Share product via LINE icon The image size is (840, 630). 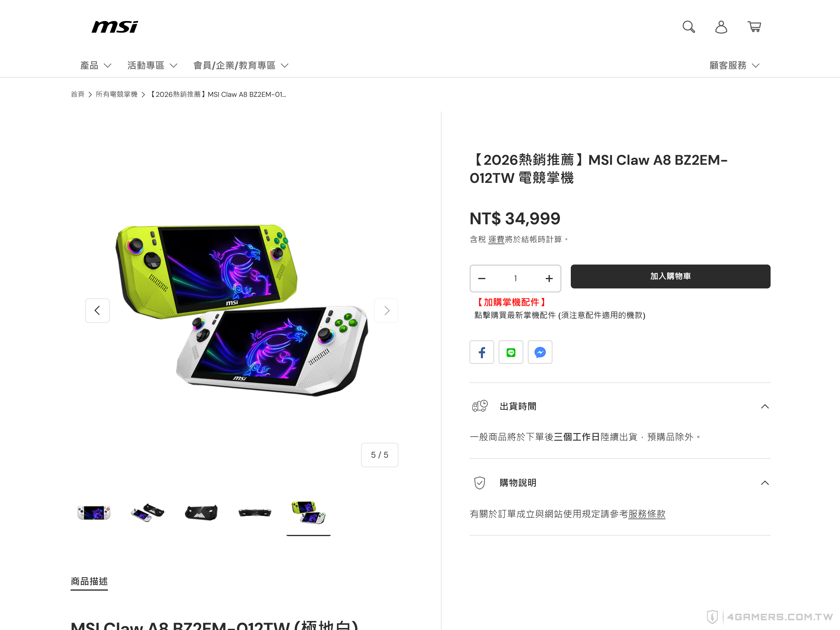[x=511, y=352]
